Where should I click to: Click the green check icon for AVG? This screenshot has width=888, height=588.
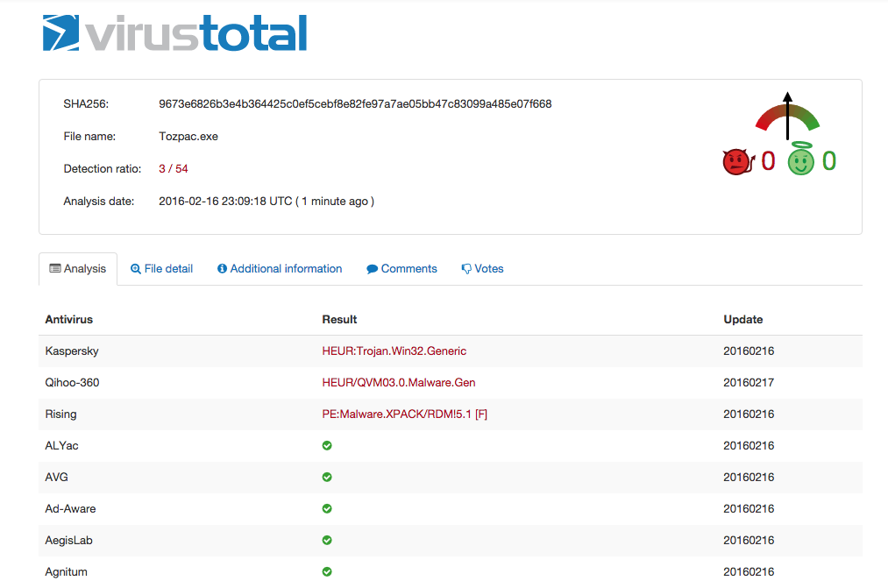tap(327, 477)
